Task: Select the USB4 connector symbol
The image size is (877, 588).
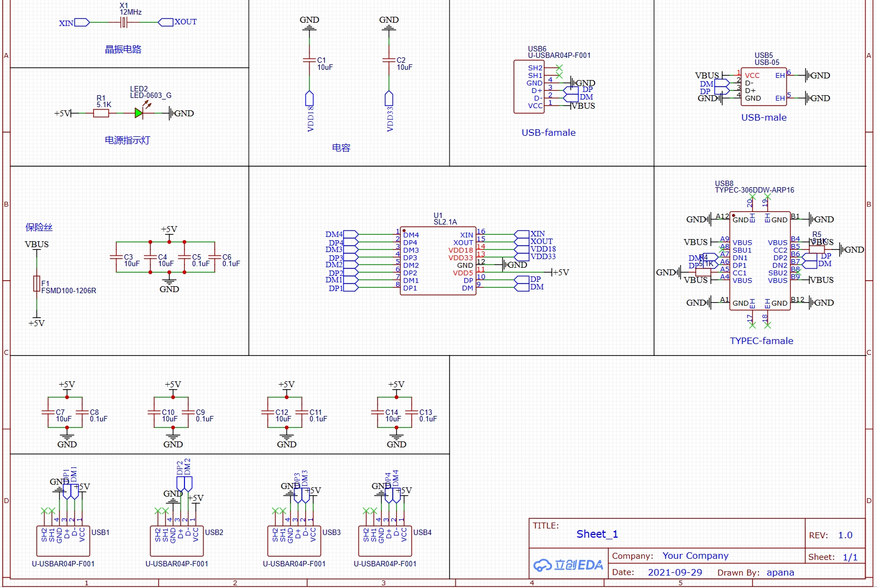Action: tap(385, 541)
